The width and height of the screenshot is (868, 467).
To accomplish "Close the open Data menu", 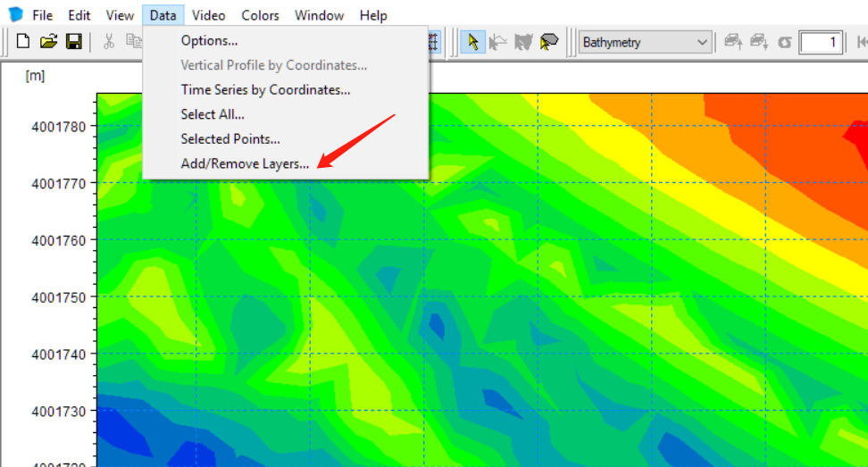I will click(x=163, y=15).
